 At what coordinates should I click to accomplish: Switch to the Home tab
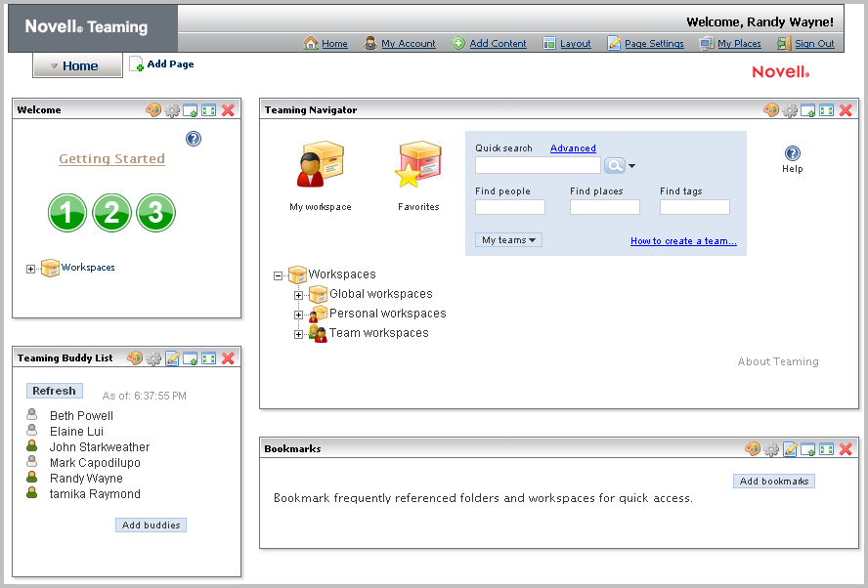tap(76, 65)
